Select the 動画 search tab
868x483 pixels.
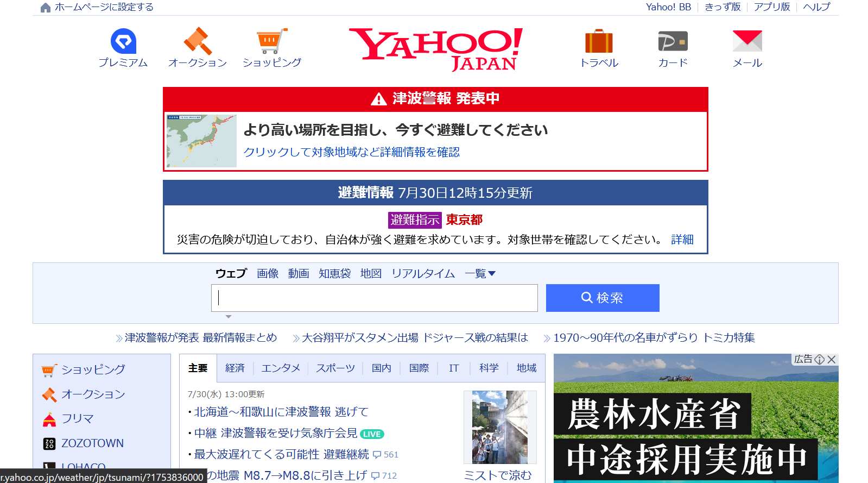pos(299,273)
